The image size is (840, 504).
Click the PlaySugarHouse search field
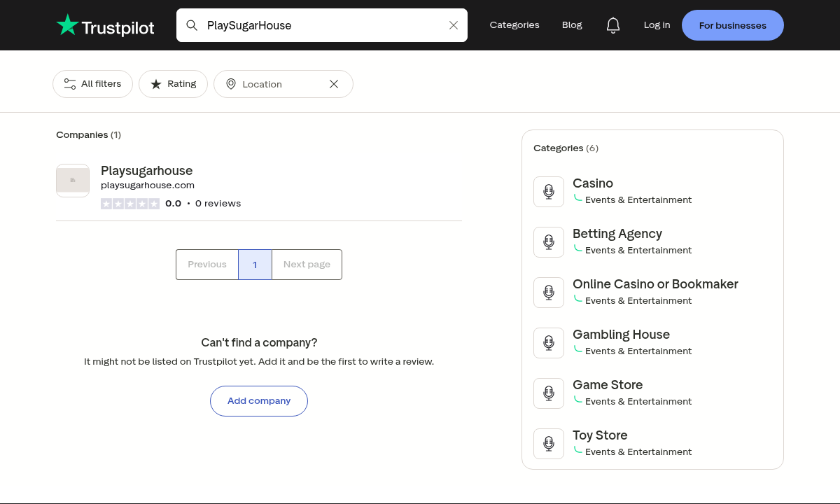pyautogui.click(x=322, y=25)
